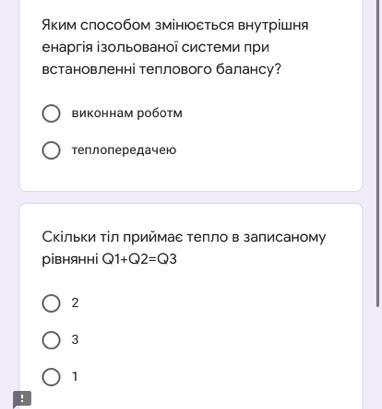
Task: Click the question text starting "Яким способом"
Action: 175,47
